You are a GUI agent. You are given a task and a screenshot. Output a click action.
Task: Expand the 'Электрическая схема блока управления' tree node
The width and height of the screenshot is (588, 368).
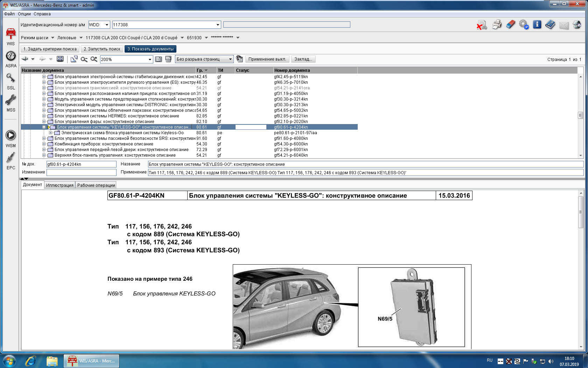pos(51,133)
